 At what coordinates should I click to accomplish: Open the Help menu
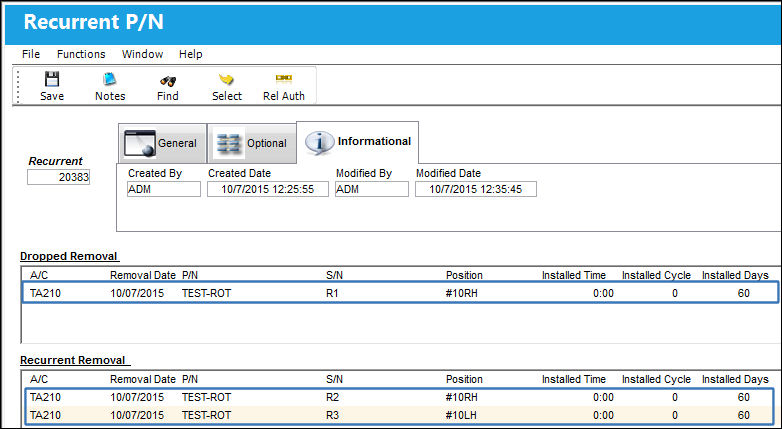(x=191, y=54)
